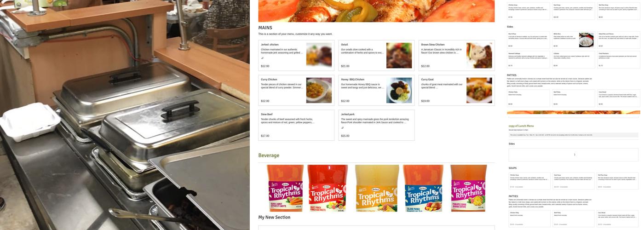Open the copy of Lunch Menu heading
Viewport: 644px width, 230px height.
(x=521, y=126)
